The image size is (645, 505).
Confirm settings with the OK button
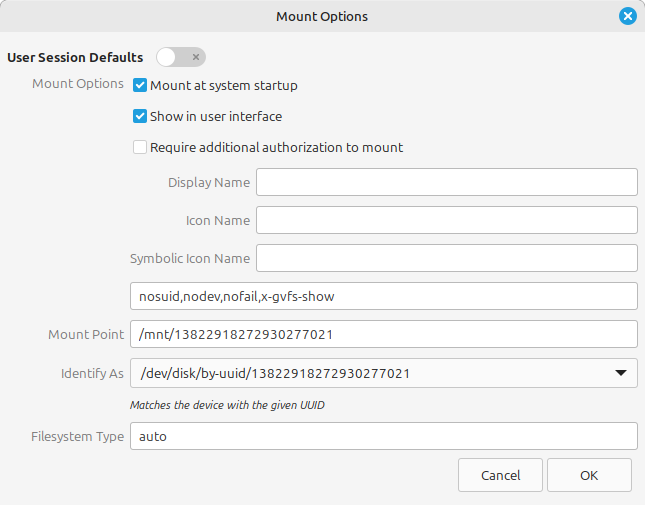[x=589, y=475]
